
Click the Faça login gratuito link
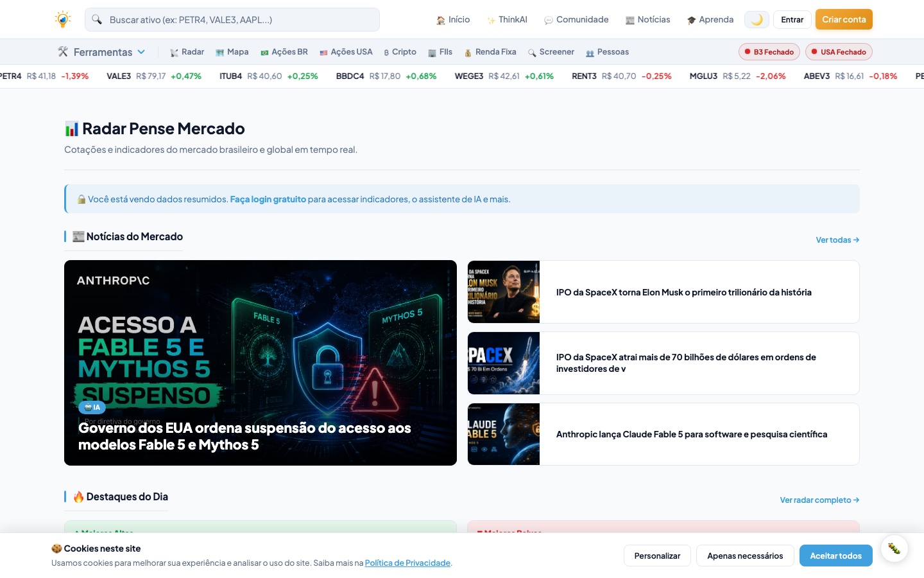click(268, 199)
